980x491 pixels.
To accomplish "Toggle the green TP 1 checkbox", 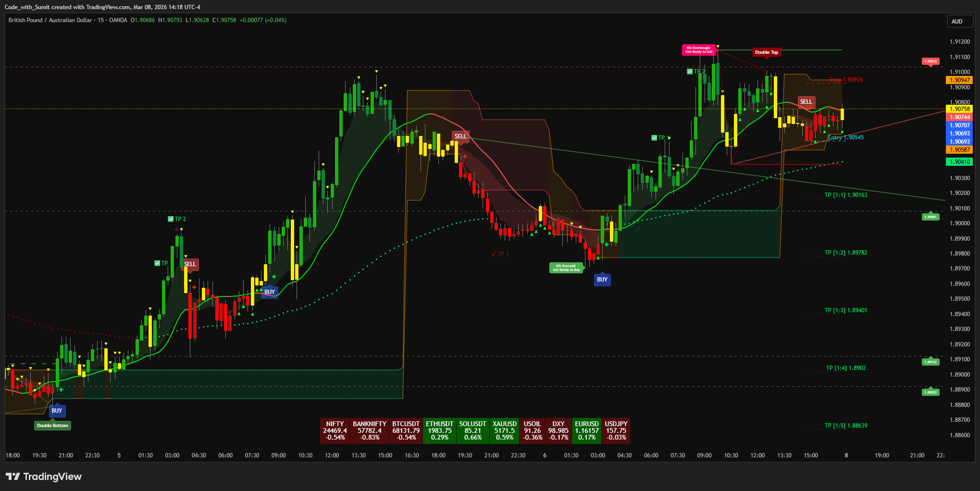I will (654, 138).
